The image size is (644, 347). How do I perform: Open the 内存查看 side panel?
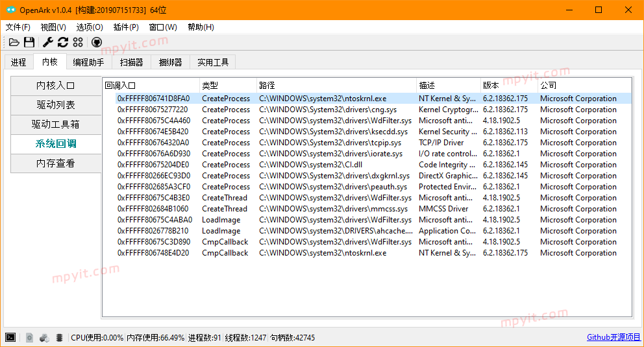[56, 163]
